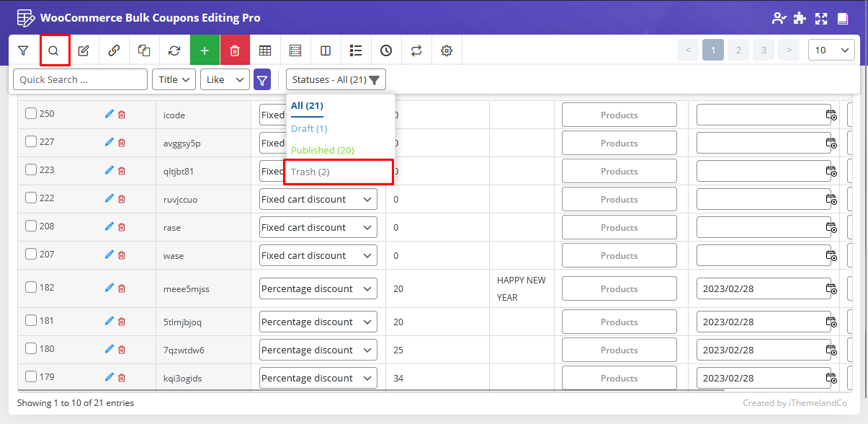Click Products button for coupon 222
This screenshot has height=424, width=868.
pos(619,200)
